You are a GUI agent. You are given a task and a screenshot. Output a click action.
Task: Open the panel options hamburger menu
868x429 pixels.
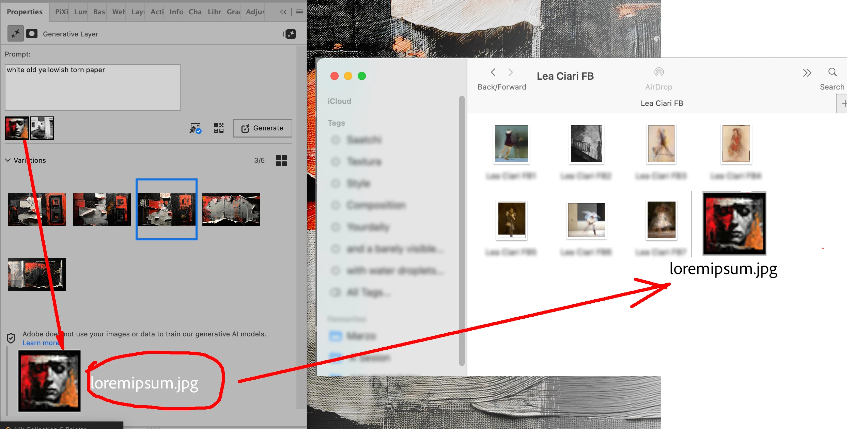pos(300,12)
